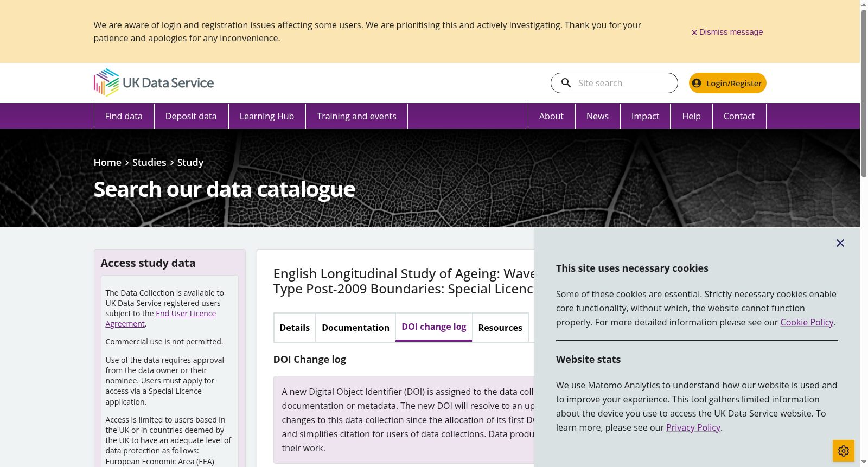Navigate to Home breadcrumb
The image size is (868, 467).
click(x=107, y=163)
